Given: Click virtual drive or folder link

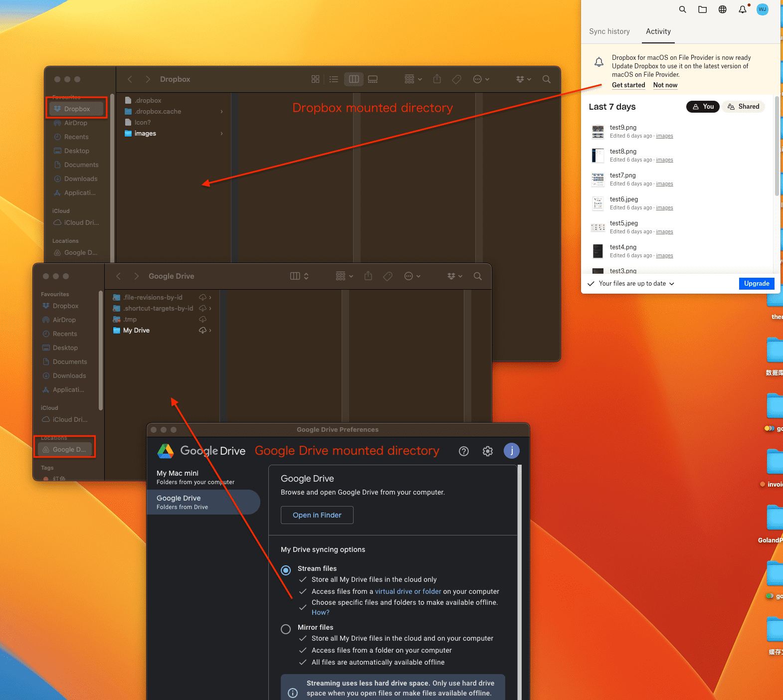Looking at the screenshot, I should coord(408,591).
